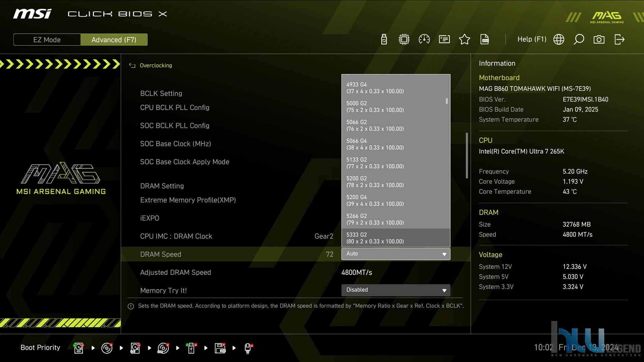Choose 5133 G2 DRAM speed option
This screenshot has width=644, height=362.
[396, 163]
